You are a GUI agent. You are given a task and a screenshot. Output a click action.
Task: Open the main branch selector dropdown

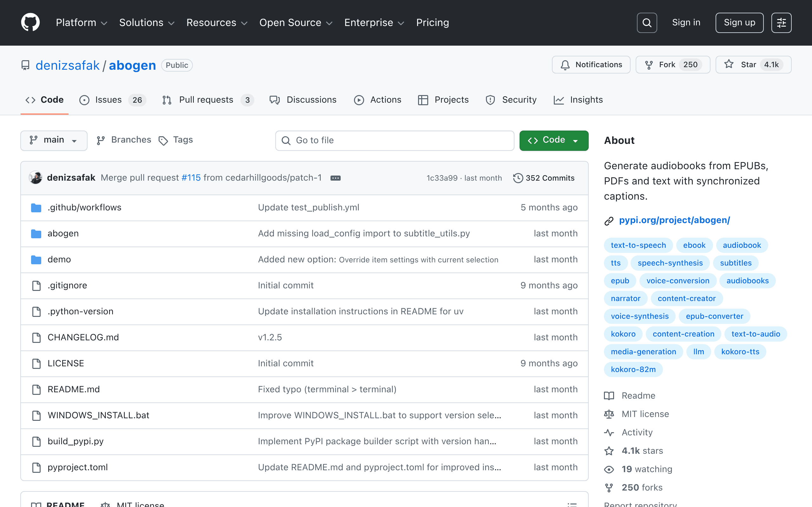pyautogui.click(x=54, y=140)
